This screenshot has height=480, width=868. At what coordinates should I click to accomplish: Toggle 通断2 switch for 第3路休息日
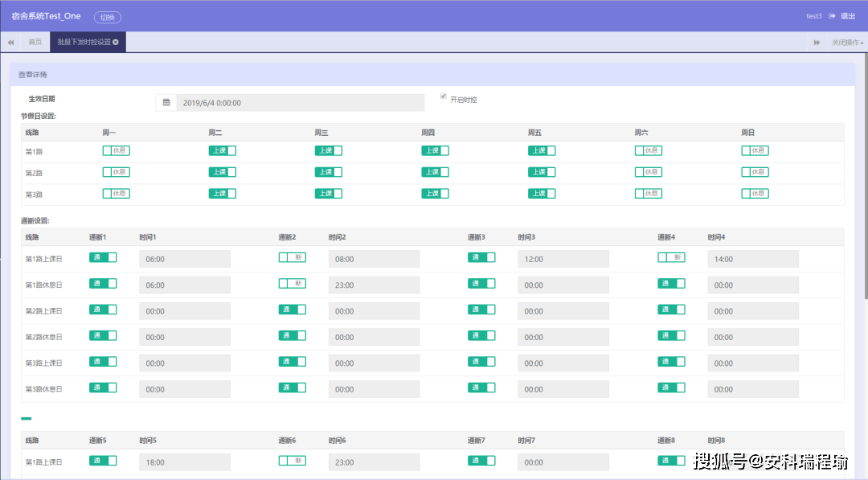(293, 388)
